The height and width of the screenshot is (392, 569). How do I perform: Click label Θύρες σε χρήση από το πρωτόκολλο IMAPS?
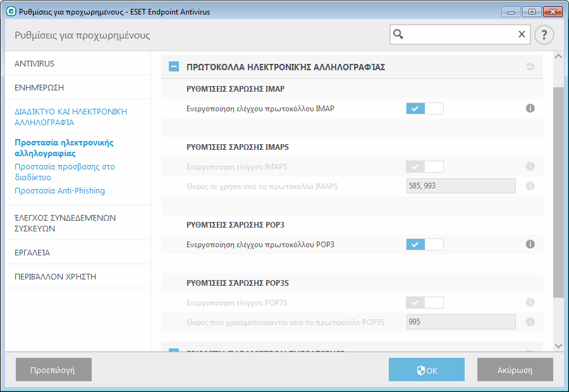pyautogui.click(x=262, y=186)
